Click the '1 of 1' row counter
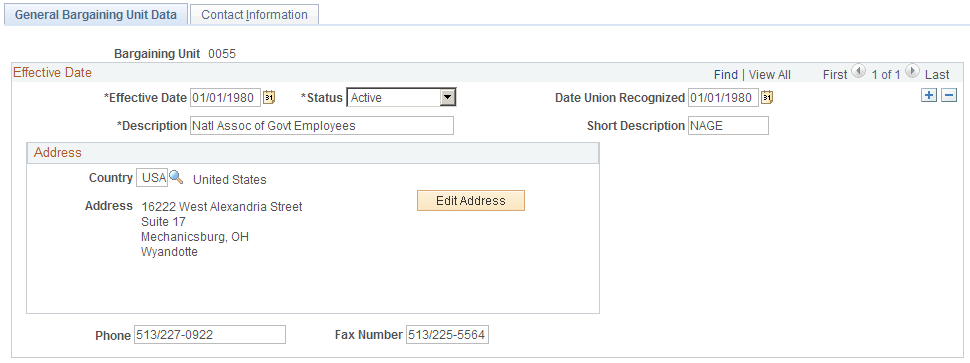 885,75
